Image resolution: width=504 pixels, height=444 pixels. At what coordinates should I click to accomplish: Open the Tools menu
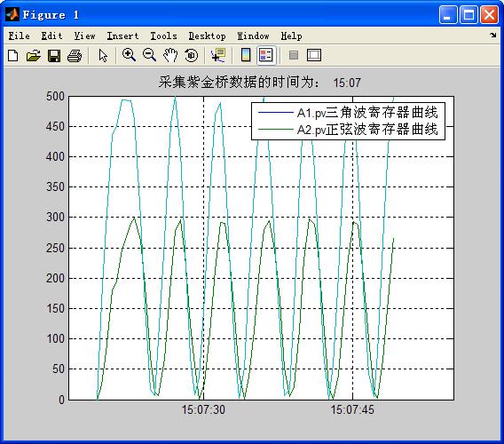163,36
